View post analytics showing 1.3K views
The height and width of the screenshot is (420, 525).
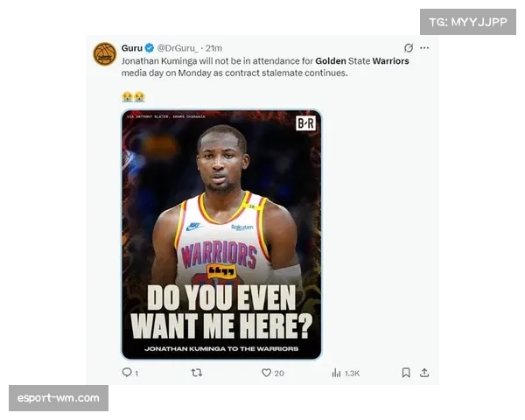click(346, 373)
